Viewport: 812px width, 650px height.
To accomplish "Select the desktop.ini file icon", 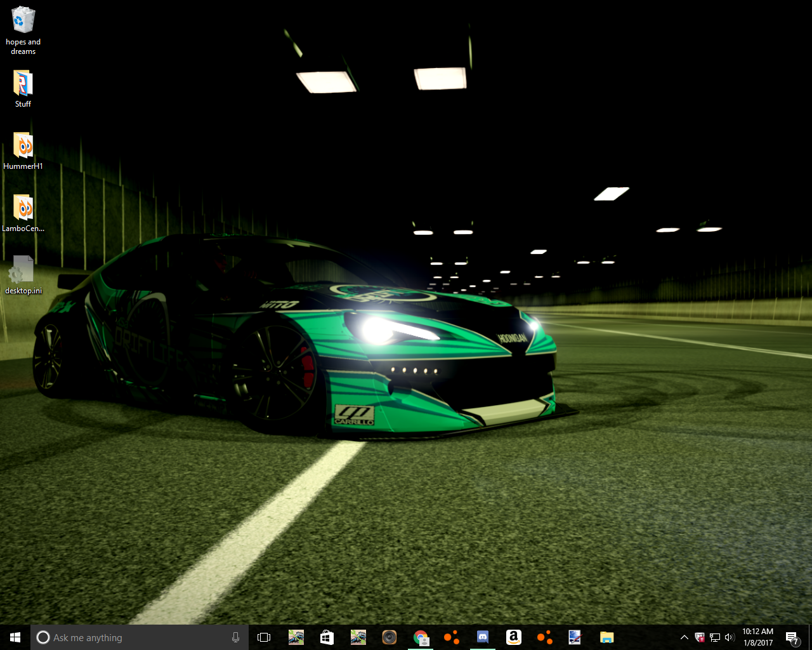I will tap(23, 275).
